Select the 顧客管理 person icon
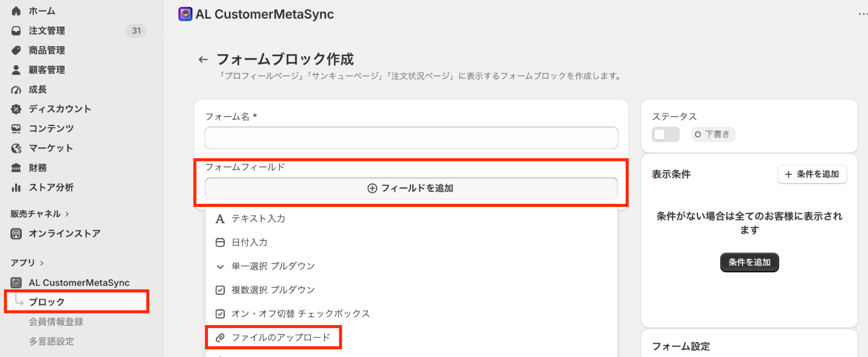Image resolution: width=868 pixels, height=357 pixels. click(16, 70)
